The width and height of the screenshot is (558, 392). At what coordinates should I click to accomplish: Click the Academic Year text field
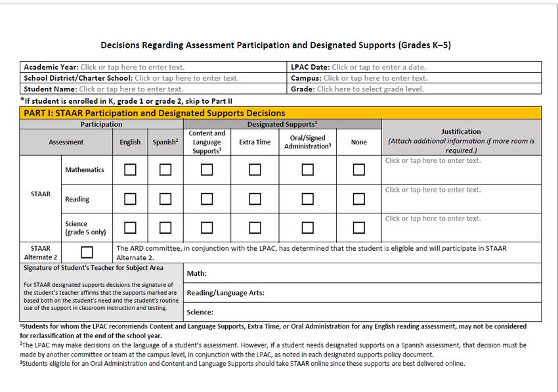point(133,67)
